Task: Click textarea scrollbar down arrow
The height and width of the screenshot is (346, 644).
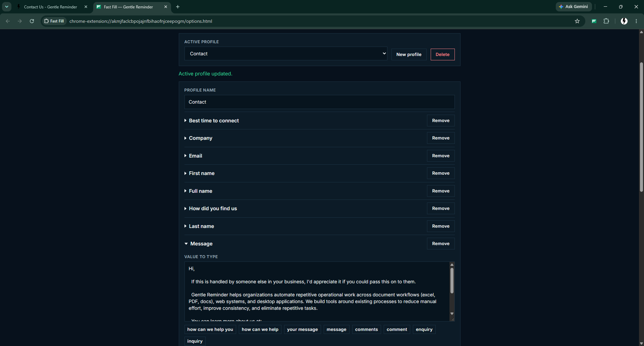Action: click(452, 314)
